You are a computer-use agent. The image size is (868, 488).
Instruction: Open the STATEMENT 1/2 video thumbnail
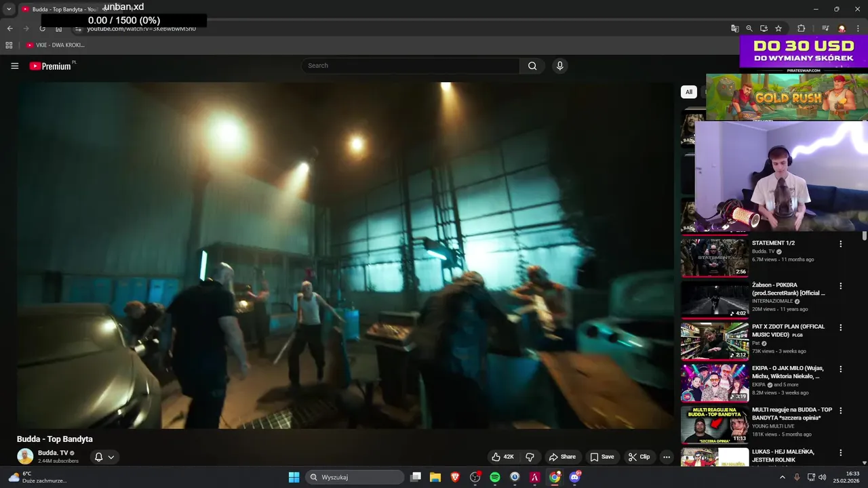point(715,258)
